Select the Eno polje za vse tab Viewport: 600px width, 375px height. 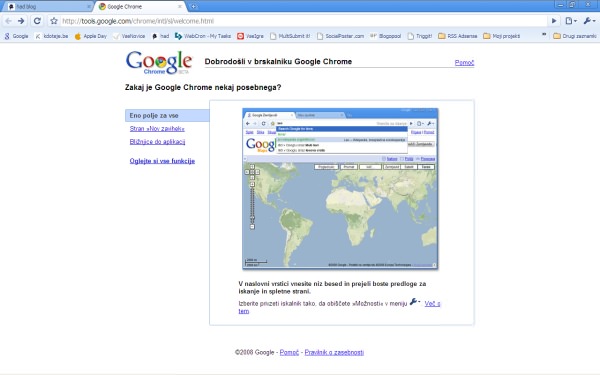click(167, 116)
